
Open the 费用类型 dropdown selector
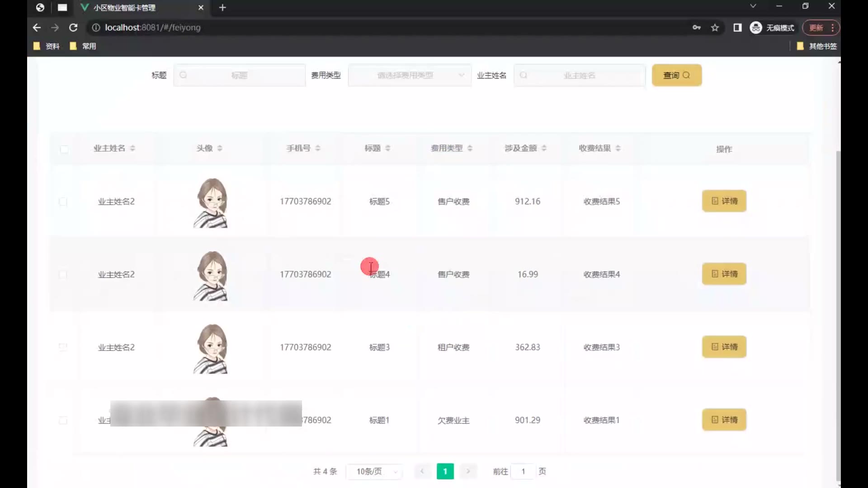pos(409,75)
